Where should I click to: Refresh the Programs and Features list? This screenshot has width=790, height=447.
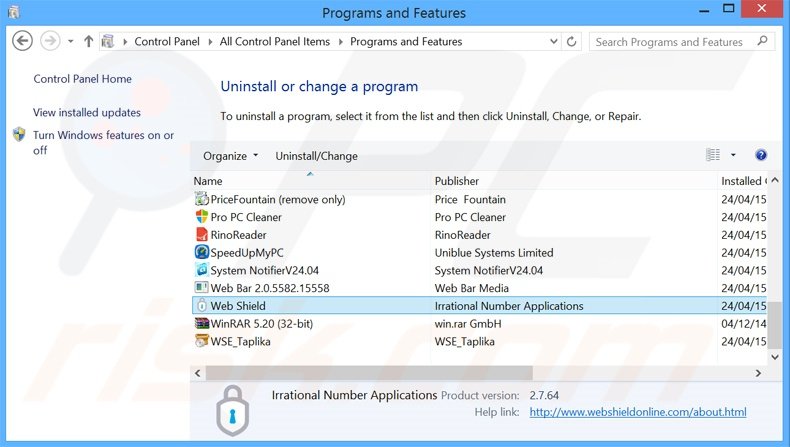[571, 41]
